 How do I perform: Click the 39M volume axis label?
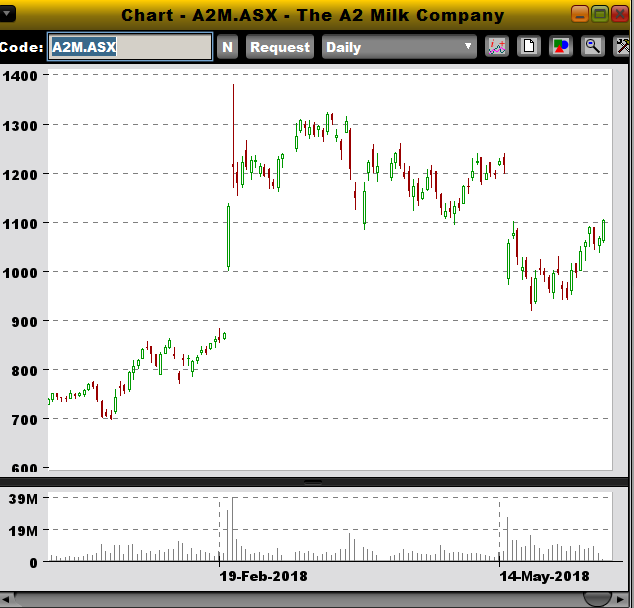(x=23, y=499)
